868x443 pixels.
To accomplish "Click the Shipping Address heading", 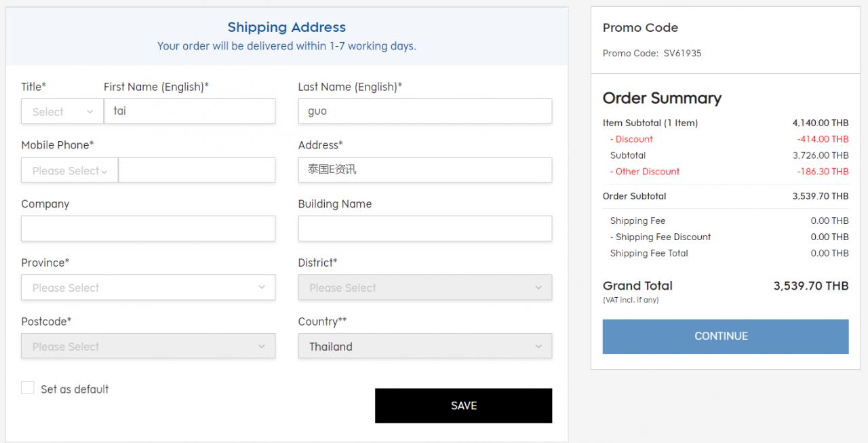I will [x=286, y=27].
